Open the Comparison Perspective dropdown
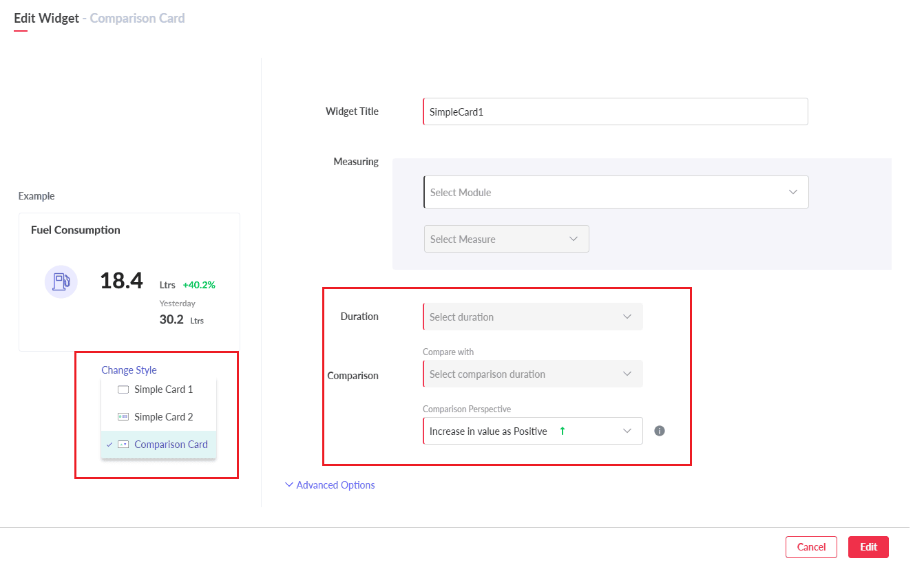 pyautogui.click(x=532, y=431)
